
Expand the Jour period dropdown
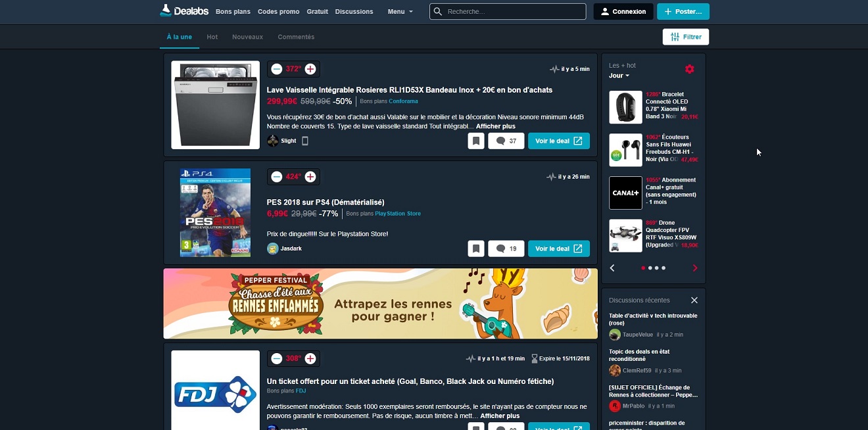[619, 76]
